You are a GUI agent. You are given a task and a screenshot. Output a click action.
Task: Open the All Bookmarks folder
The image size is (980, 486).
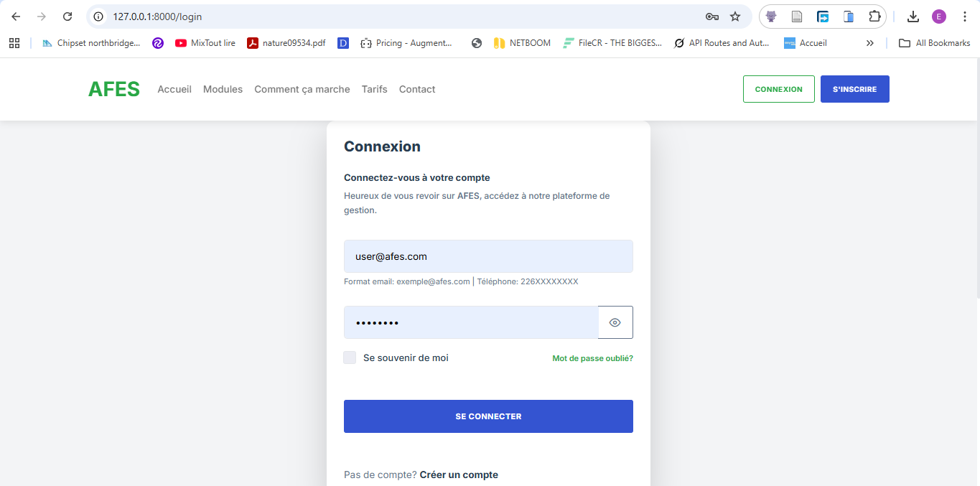pos(934,43)
